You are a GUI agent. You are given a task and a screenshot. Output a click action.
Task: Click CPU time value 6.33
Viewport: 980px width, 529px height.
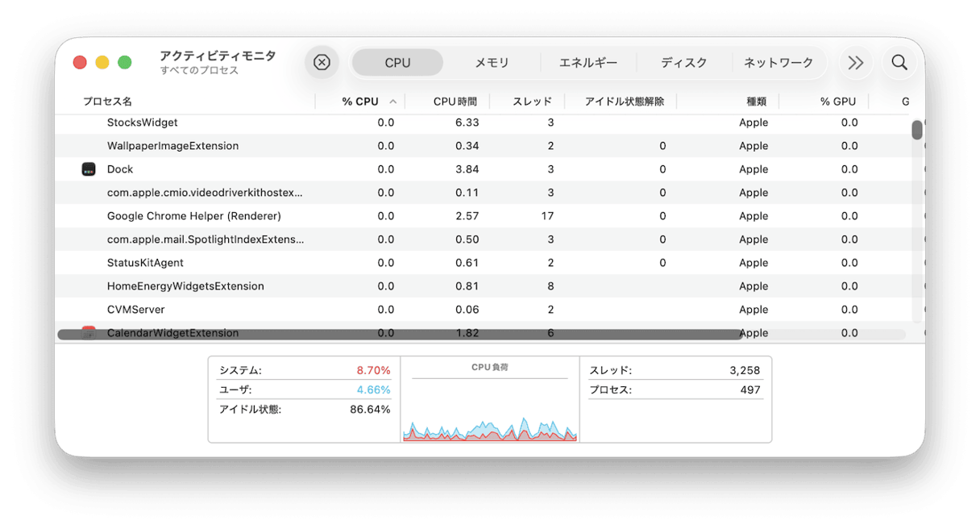[x=467, y=123]
